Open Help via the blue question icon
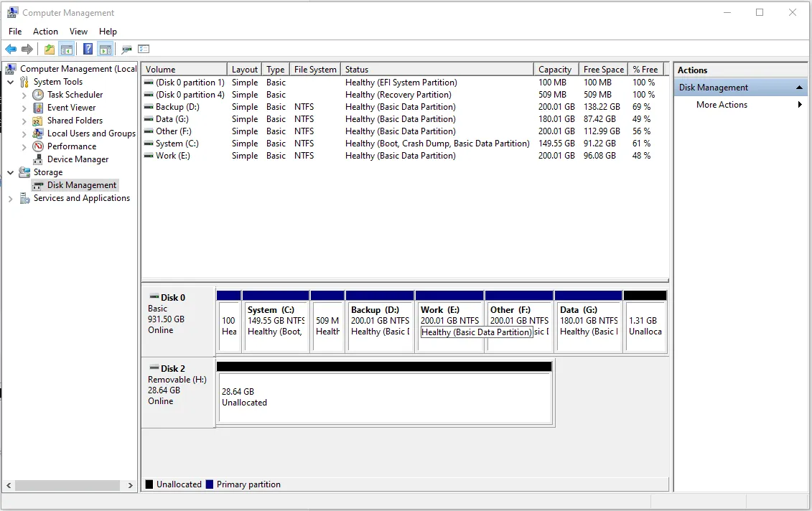This screenshot has height=511, width=812. click(x=88, y=50)
